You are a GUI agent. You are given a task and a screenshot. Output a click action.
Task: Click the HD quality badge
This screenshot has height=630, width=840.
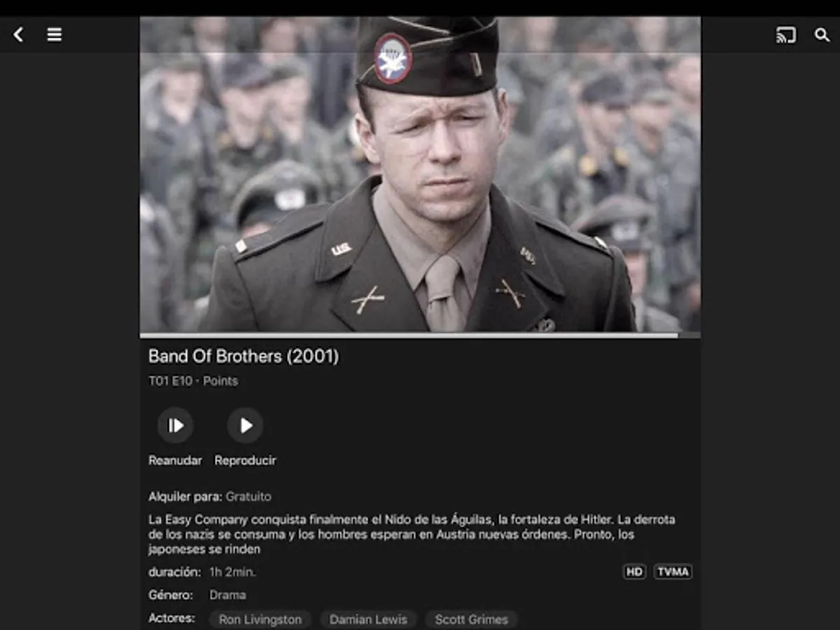[634, 572]
